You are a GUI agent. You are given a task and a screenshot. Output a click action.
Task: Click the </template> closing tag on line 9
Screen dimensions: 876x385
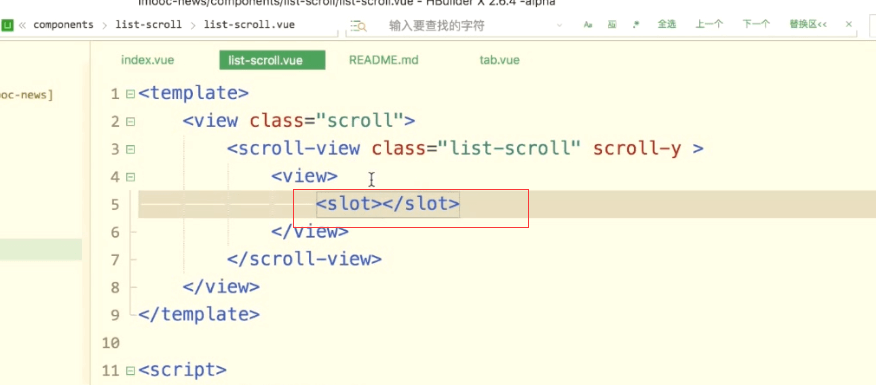tap(199, 315)
